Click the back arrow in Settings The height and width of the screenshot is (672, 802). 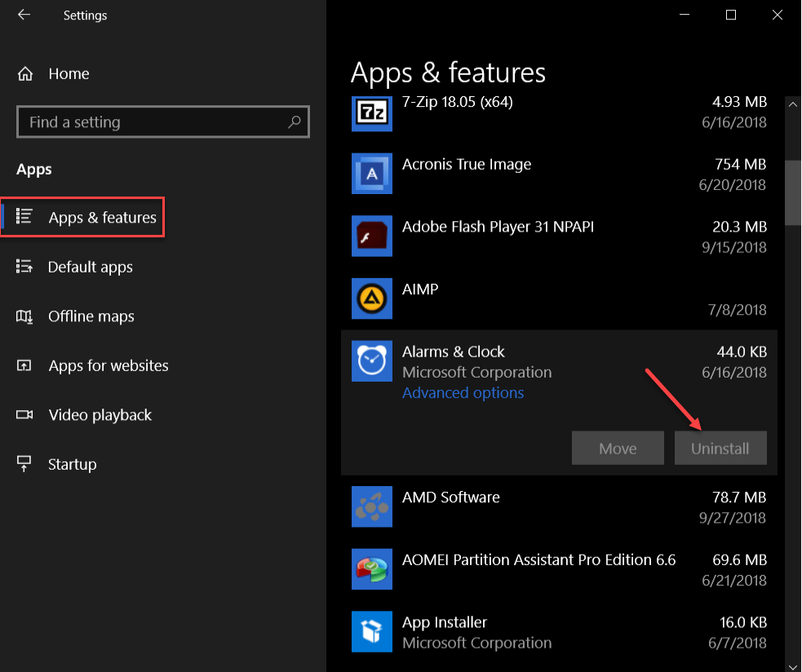[x=24, y=15]
